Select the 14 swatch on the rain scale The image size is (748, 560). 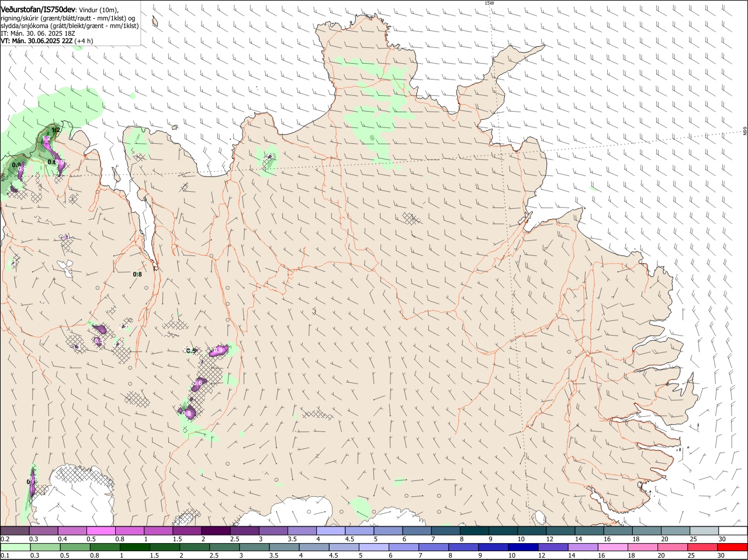pos(582,547)
